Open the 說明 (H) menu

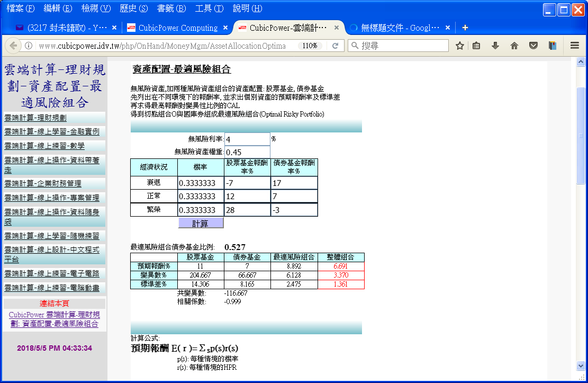[x=248, y=8]
